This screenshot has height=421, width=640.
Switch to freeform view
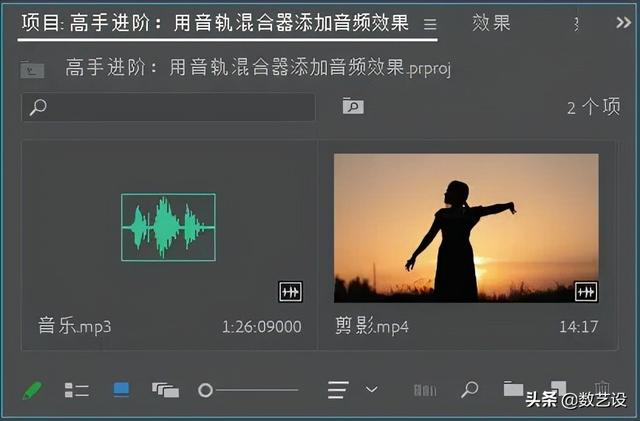[x=165, y=390]
